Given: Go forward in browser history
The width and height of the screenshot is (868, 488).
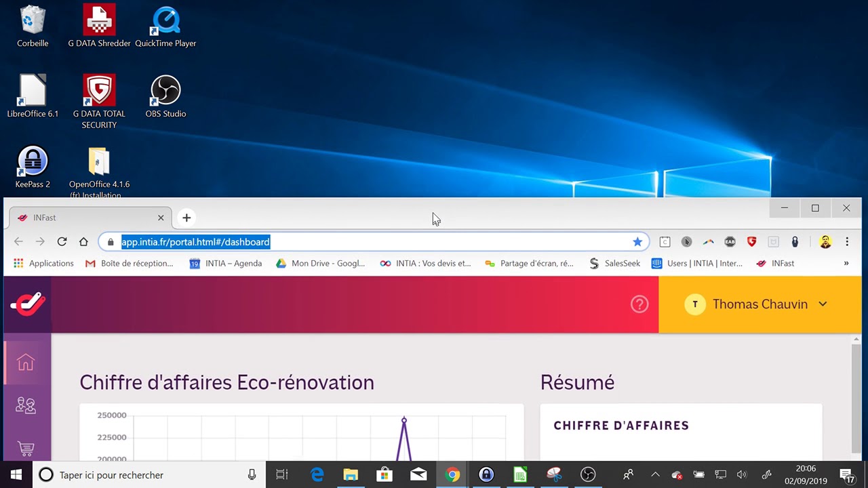Looking at the screenshot, I should pyautogui.click(x=40, y=241).
